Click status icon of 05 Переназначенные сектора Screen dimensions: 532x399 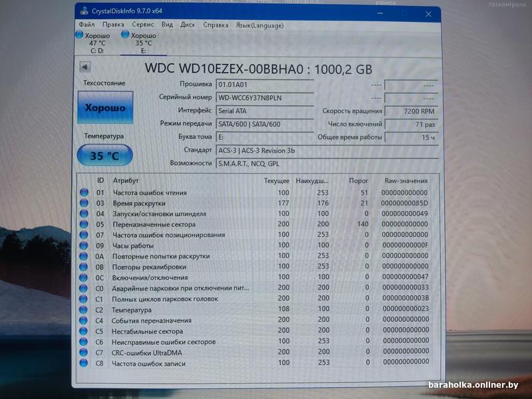pos(84,224)
